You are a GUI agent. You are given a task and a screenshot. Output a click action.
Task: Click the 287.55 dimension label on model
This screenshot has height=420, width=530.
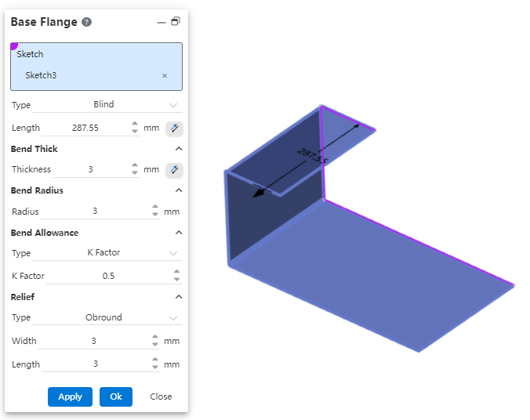(311, 156)
